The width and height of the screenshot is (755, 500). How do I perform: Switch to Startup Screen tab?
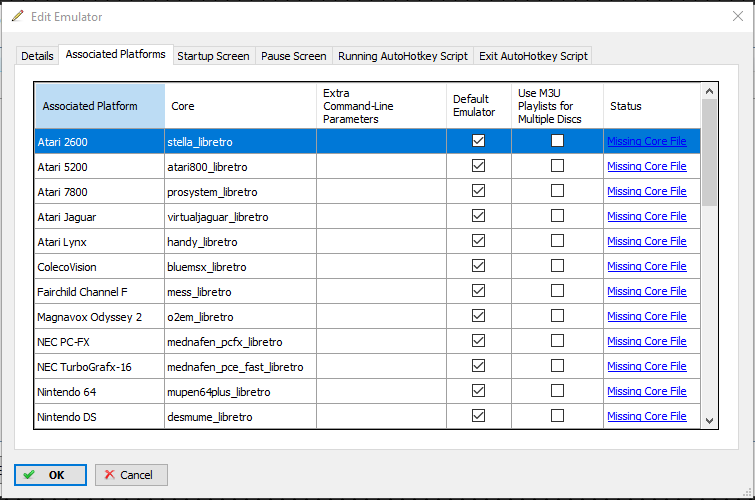[x=213, y=56]
